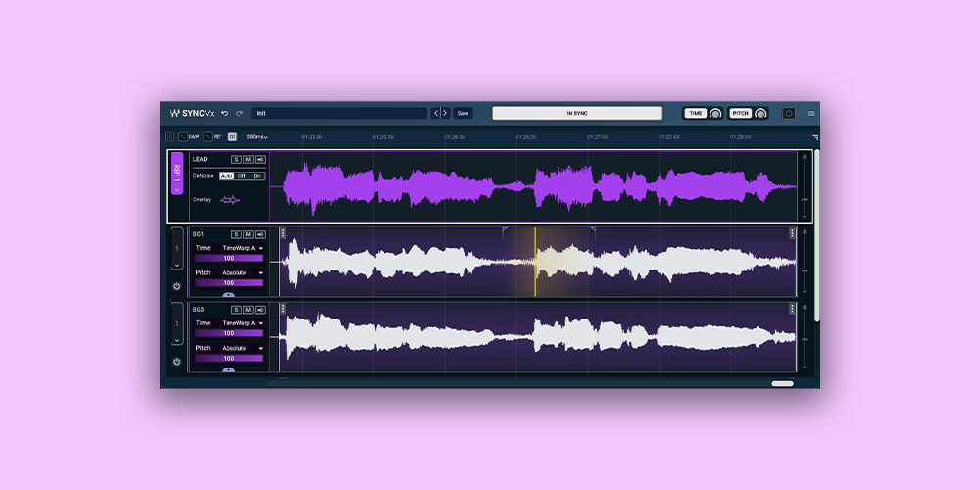Screen dimensions: 980x490
Task: Set DeNoise to Off
Action: (x=242, y=176)
